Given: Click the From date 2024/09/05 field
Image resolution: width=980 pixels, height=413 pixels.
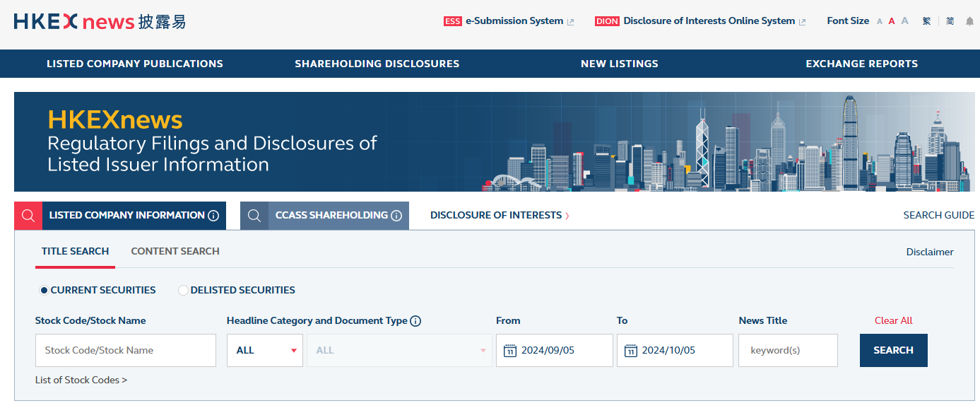Looking at the screenshot, I should [555, 350].
